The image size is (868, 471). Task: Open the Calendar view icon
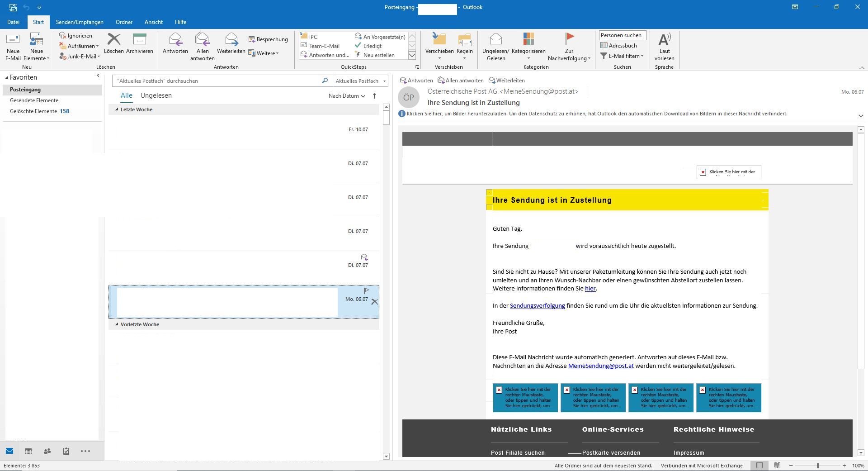point(28,451)
